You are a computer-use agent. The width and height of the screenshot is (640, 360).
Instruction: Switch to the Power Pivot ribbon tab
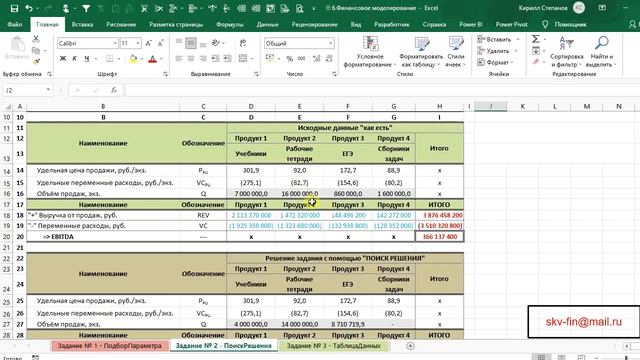tap(511, 24)
